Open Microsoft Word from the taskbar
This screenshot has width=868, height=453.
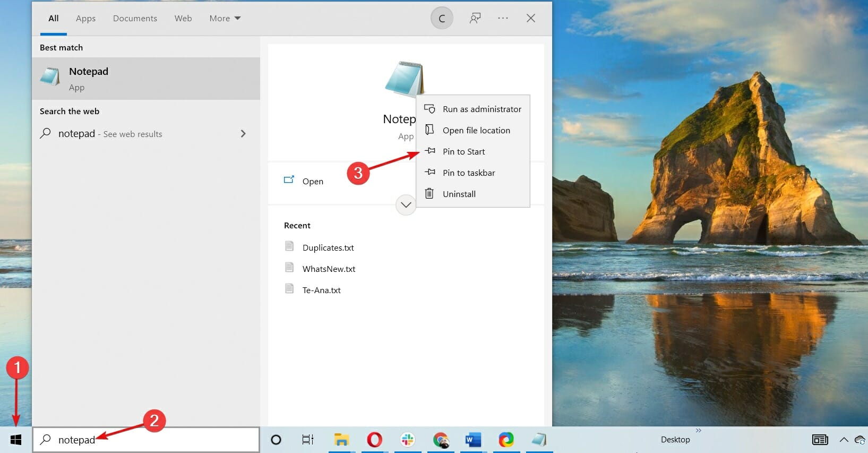(x=473, y=440)
